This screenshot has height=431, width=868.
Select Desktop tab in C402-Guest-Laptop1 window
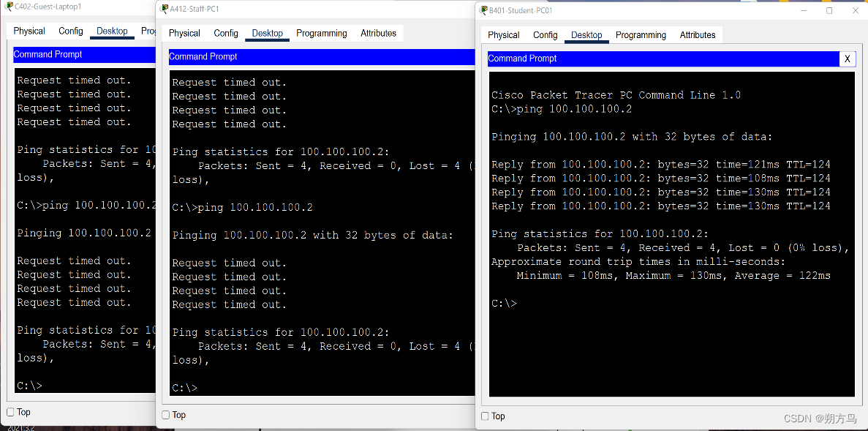pyautogui.click(x=112, y=31)
